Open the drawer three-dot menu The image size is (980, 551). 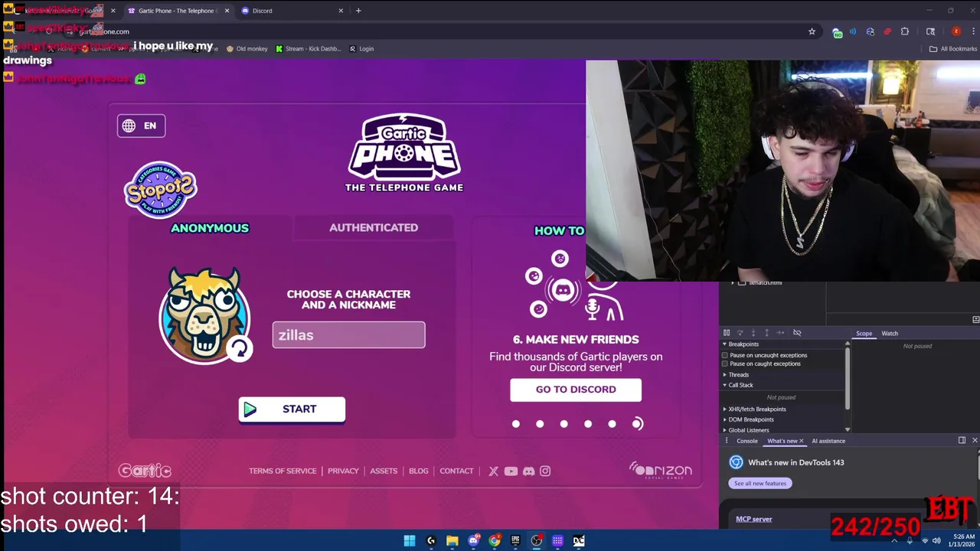727,441
